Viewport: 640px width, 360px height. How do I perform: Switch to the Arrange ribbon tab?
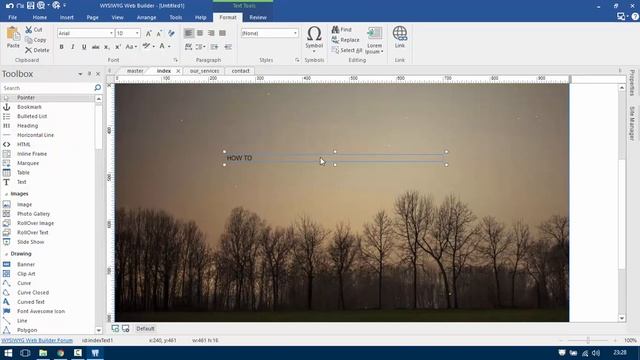[146, 18]
